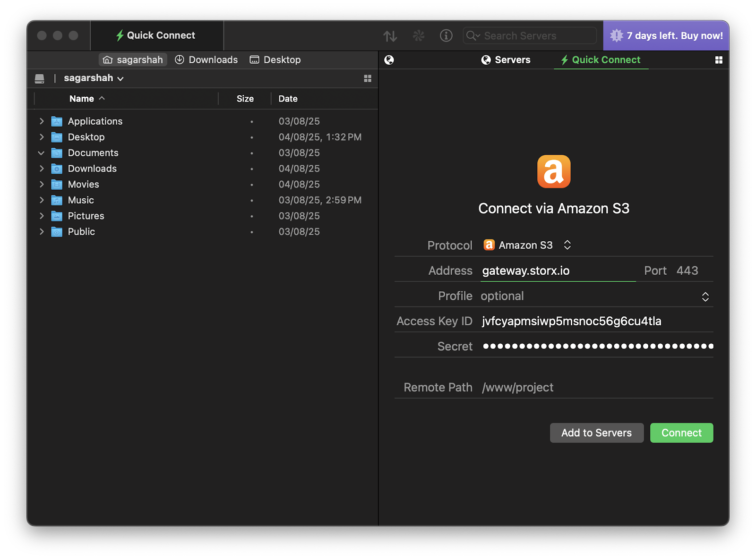This screenshot has width=756, height=559.
Task: Click the Movies folder icon
Action: [57, 185]
